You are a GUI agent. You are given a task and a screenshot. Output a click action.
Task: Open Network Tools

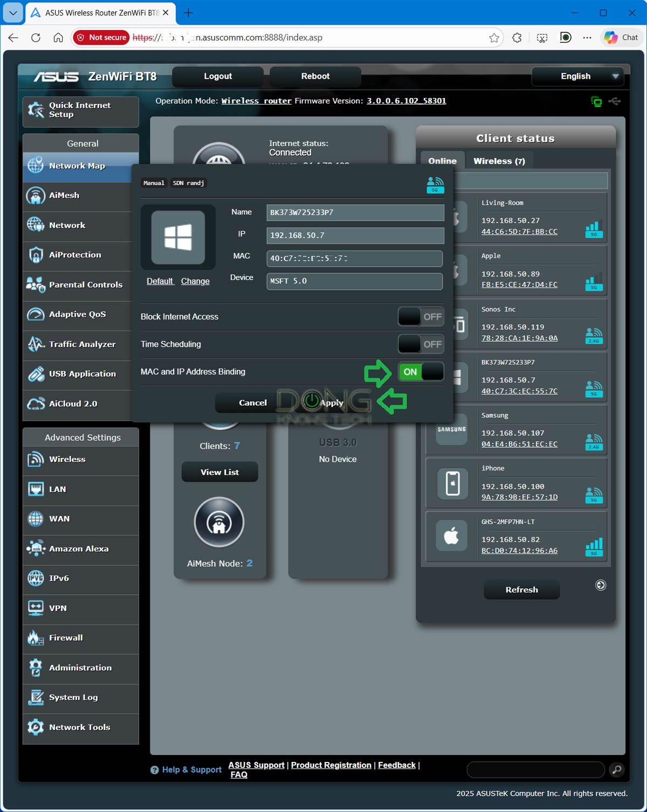79,727
